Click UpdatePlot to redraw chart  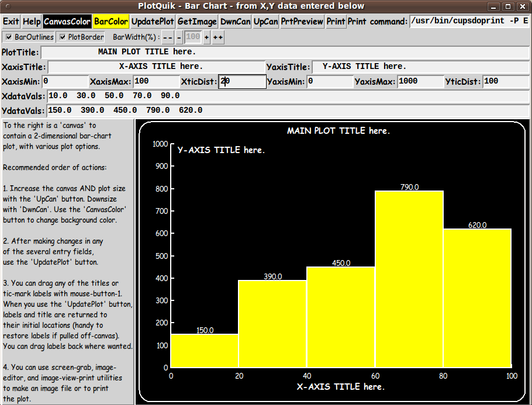153,22
